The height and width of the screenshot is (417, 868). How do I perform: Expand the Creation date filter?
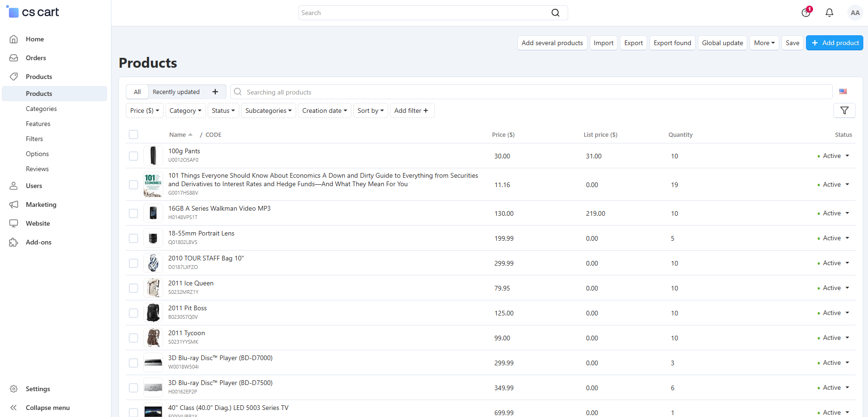[325, 110]
